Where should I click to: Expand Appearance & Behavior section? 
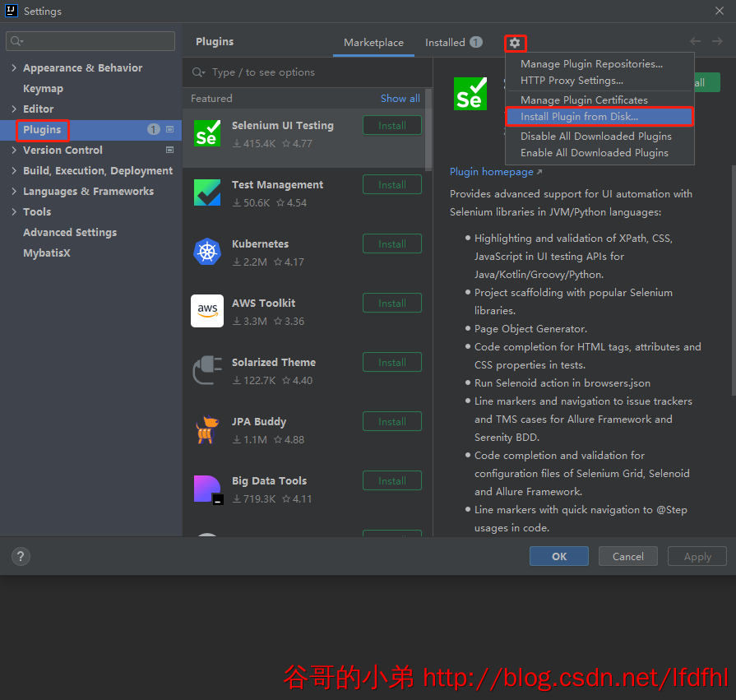pyautogui.click(x=14, y=67)
